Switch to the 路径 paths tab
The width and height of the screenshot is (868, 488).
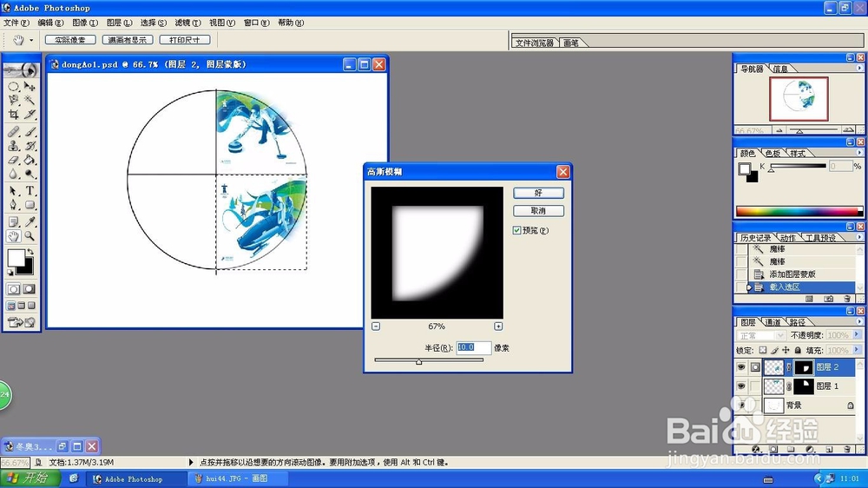797,322
